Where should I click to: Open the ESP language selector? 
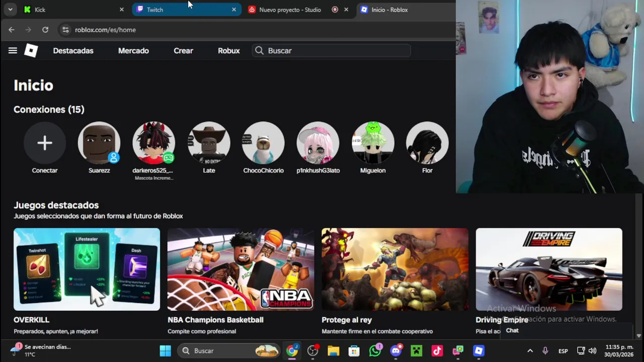click(x=563, y=351)
